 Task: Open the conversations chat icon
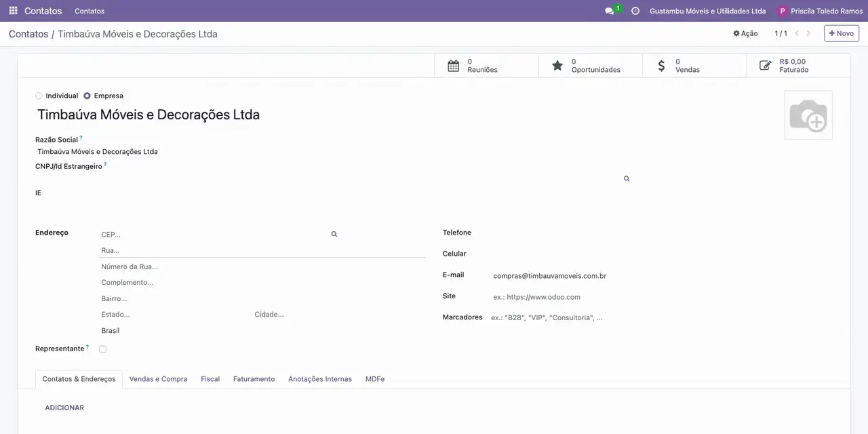[609, 11]
